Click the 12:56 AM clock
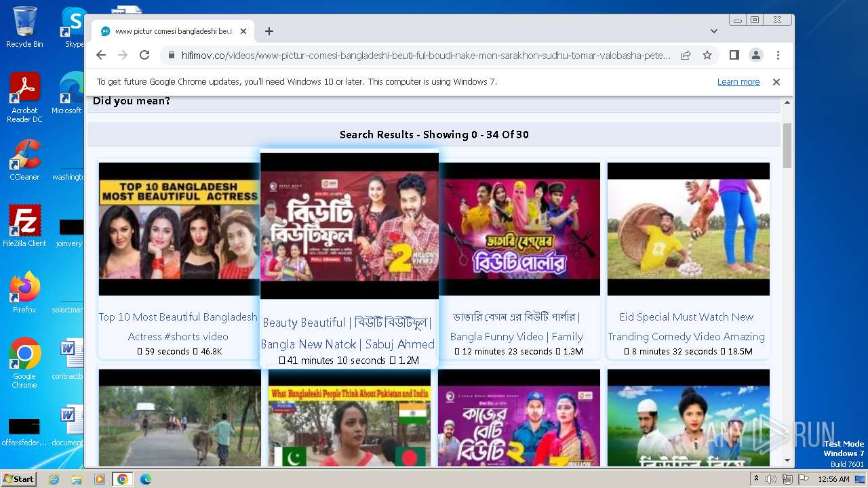Image resolution: width=868 pixels, height=488 pixels. (x=833, y=479)
